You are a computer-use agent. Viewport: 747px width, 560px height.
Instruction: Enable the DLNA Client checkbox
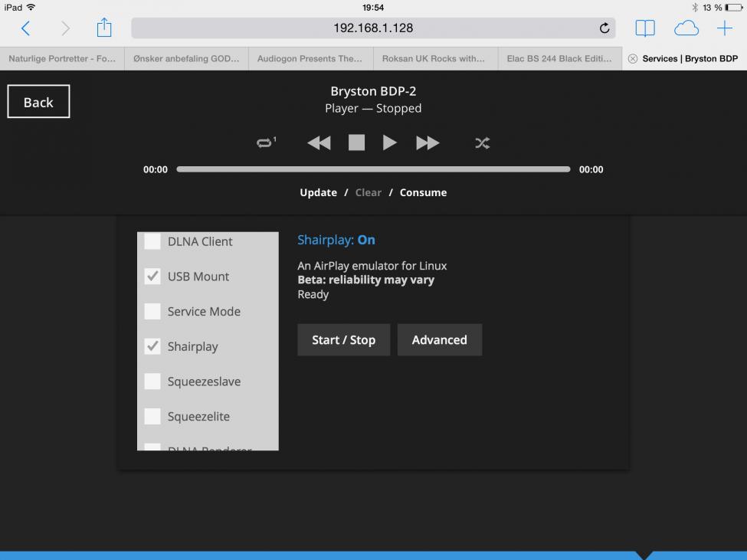point(152,241)
